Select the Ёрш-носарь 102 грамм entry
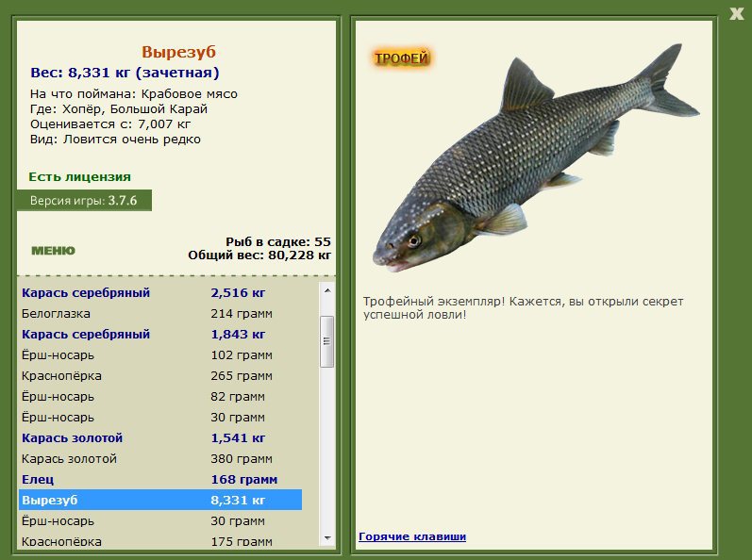 click(160, 355)
